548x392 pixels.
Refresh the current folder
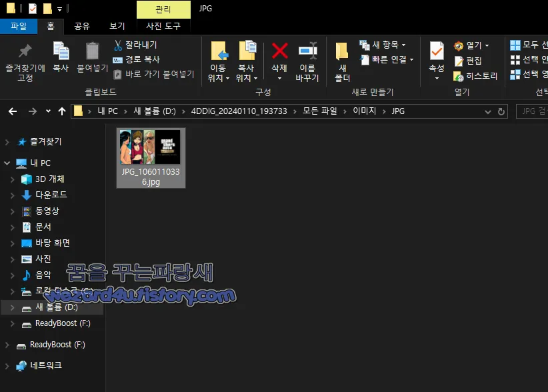[501, 112]
